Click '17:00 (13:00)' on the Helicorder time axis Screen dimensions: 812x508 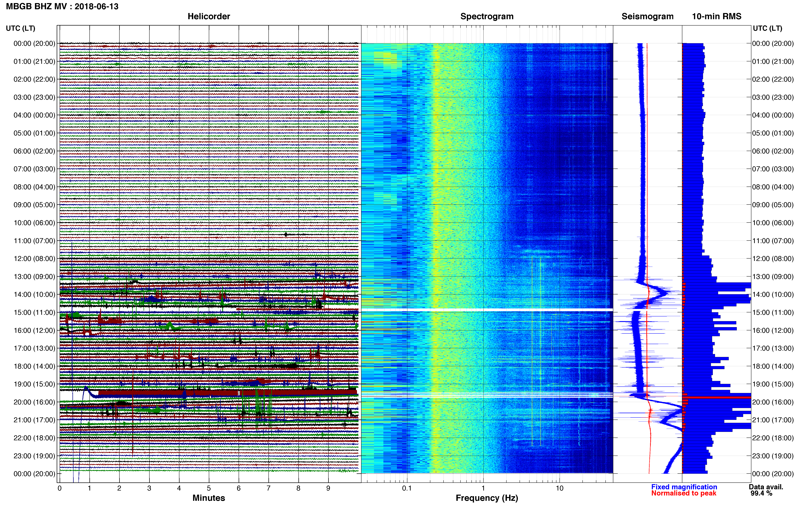34,348
